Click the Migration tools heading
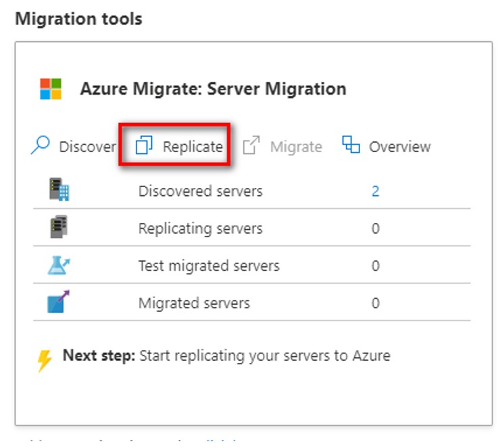The width and height of the screenshot is (500, 448). point(79,19)
